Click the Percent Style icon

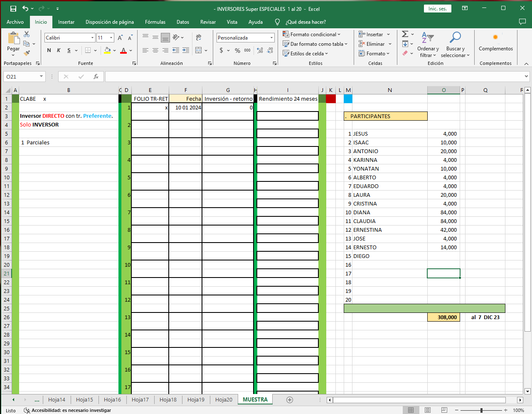237,50
